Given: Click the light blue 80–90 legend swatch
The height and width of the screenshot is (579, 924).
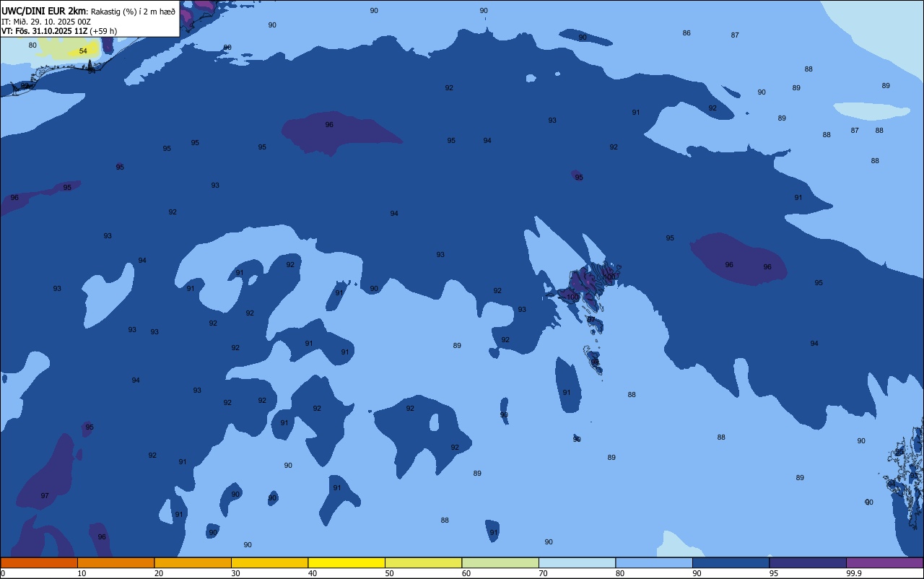Looking at the screenshot, I should (654, 562).
